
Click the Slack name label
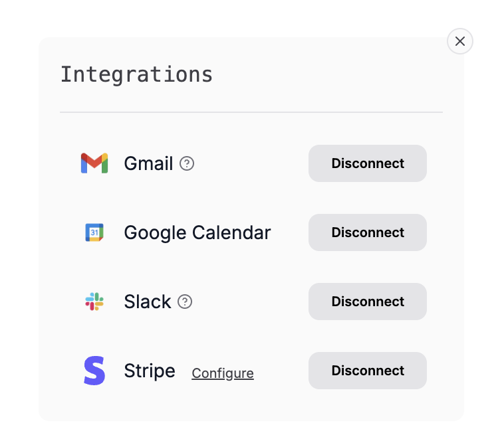point(148,302)
